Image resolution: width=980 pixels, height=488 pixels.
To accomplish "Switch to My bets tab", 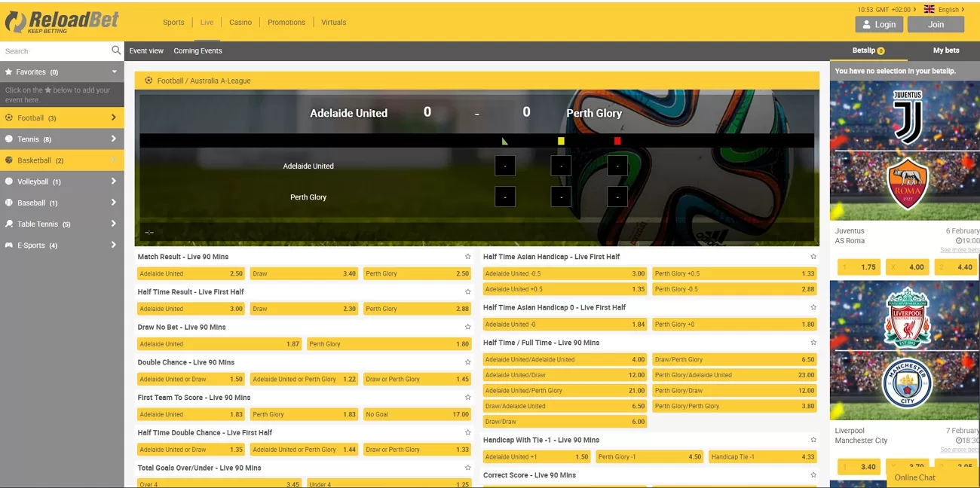I will tap(946, 50).
